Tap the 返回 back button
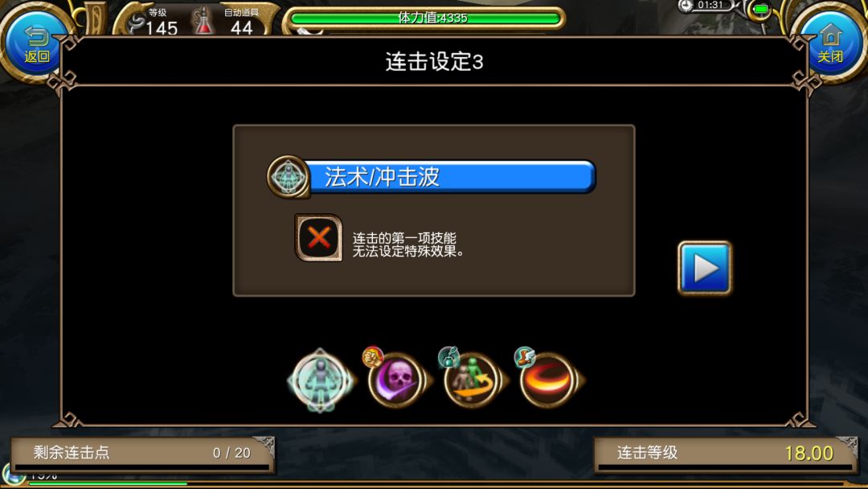This screenshot has width=868, height=489. coord(35,43)
